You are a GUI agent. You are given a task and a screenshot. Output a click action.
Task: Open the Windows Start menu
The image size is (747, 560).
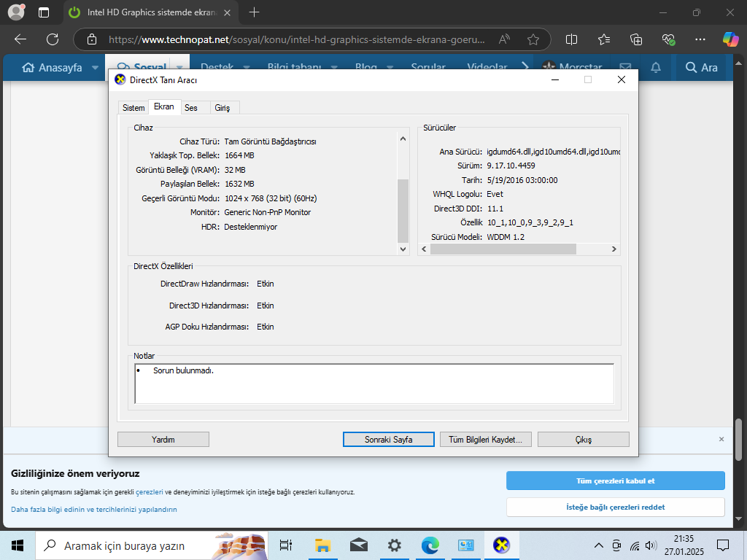[x=18, y=545]
